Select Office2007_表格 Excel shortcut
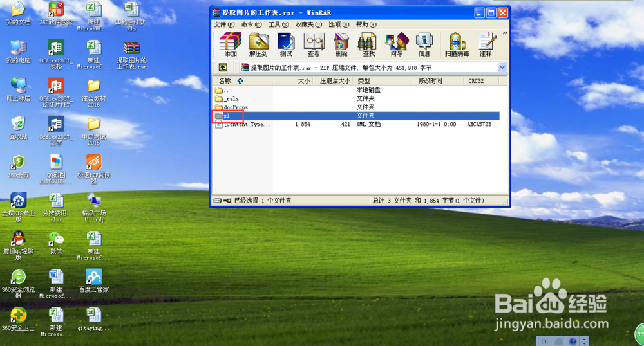Viewport: 644px width, 346px height. 56,55
